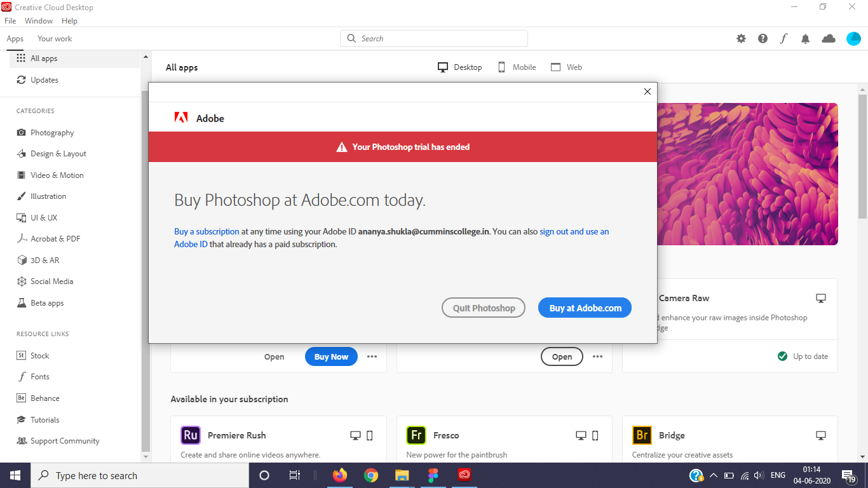The width and height of the screenshot is (868, 488).
Task: Click inside the Search field
Action: coord(434,38)
